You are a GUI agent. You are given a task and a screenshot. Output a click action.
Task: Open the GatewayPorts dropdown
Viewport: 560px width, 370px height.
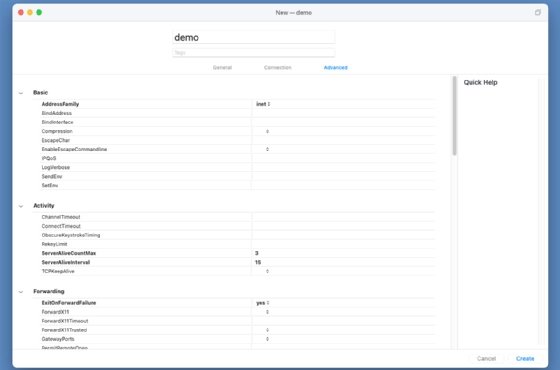(267, 339)
